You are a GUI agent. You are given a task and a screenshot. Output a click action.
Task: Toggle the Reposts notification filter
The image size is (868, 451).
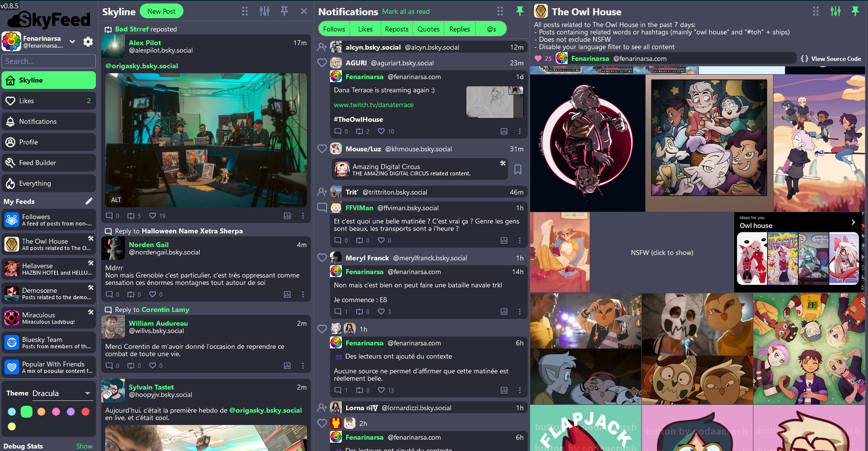point(397,29)
